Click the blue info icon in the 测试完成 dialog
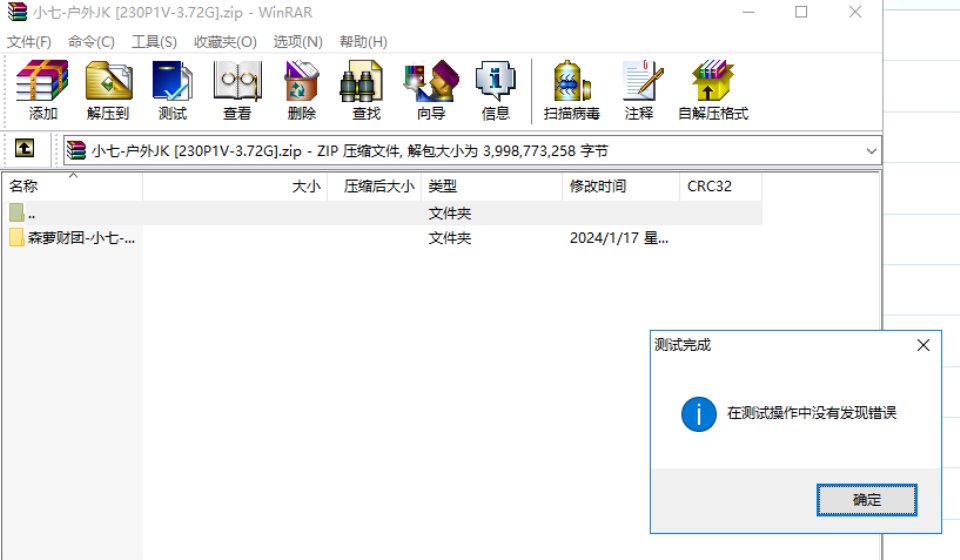The height and width of the screenshot is (560, 960). [699, 414]
